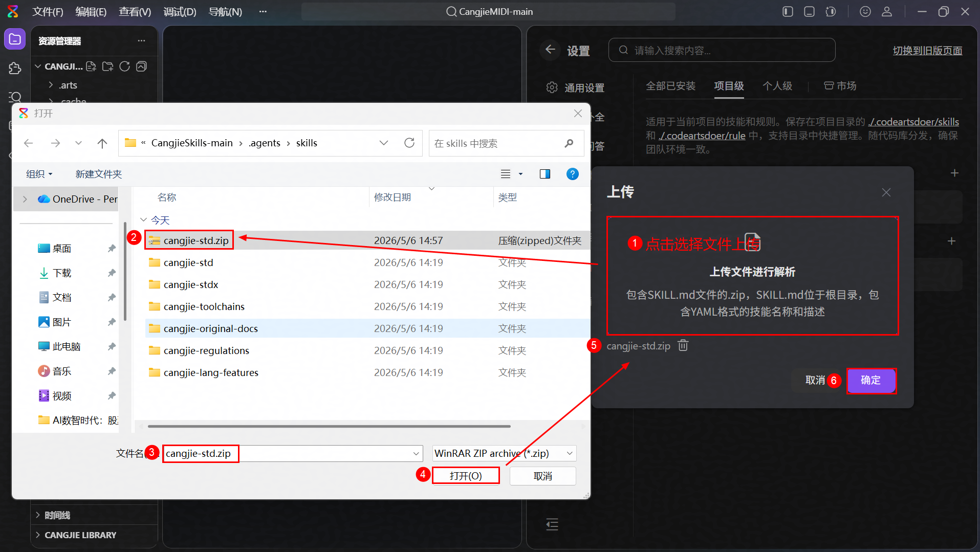This screenshot has width=980, height=552.
Task: Click the 确定 confirm button
Action: [870, 380]
